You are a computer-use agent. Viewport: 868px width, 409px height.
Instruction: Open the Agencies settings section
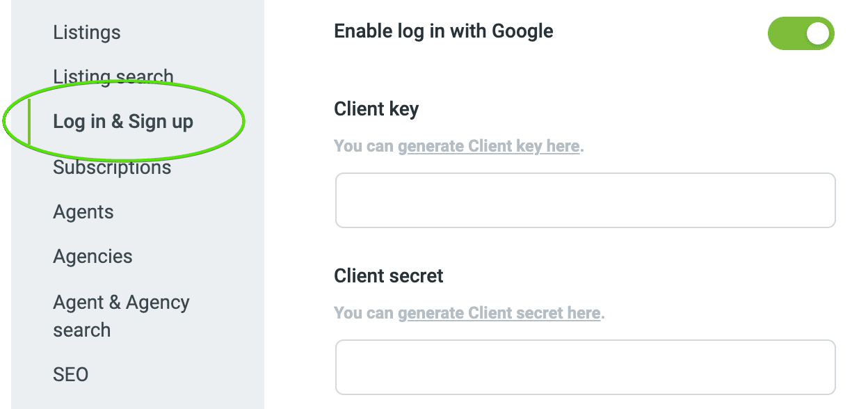click(93, 257)
